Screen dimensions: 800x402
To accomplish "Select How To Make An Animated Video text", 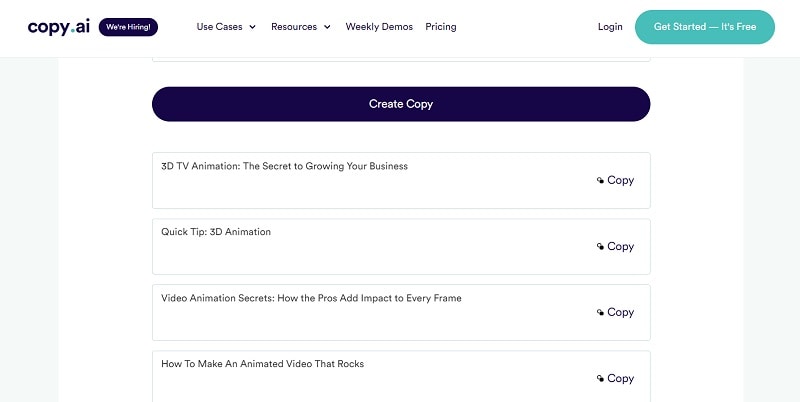I will point(262,364).
